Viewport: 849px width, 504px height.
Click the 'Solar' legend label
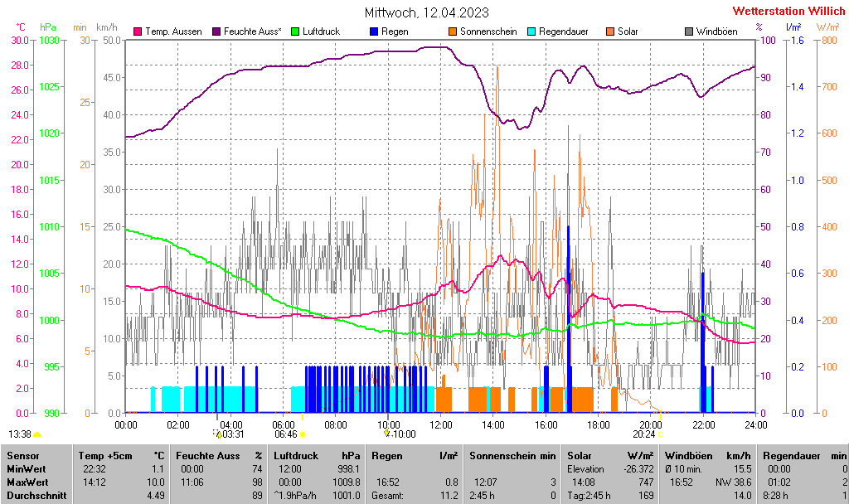(628, 31)
